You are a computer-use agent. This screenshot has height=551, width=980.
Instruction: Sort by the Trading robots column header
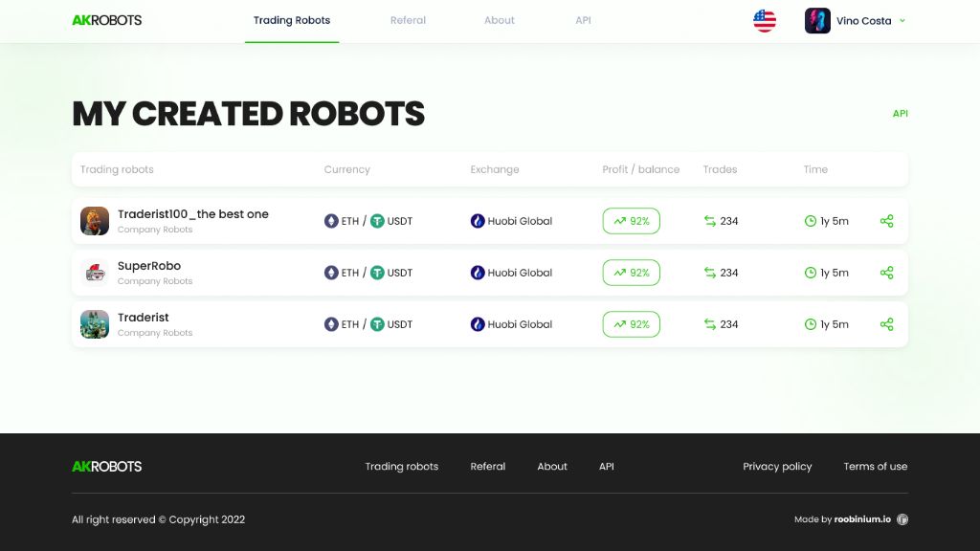click(x=117, y=169)
